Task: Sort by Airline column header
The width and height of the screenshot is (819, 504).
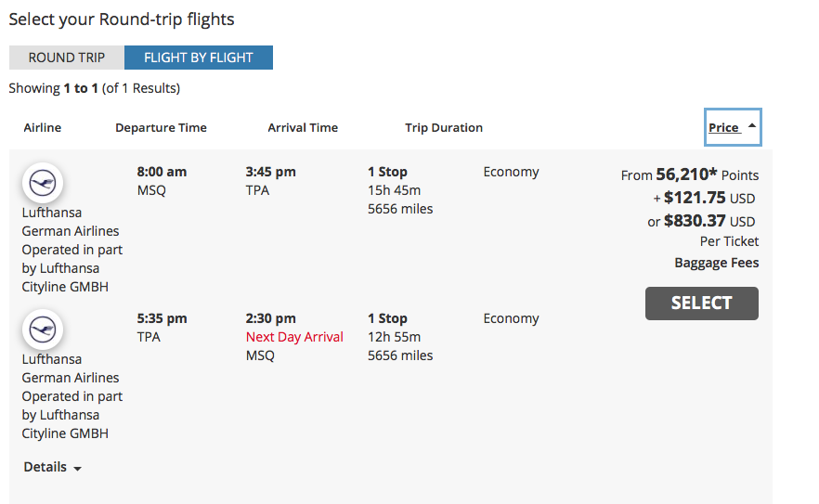Action: [x=43, y=127]
